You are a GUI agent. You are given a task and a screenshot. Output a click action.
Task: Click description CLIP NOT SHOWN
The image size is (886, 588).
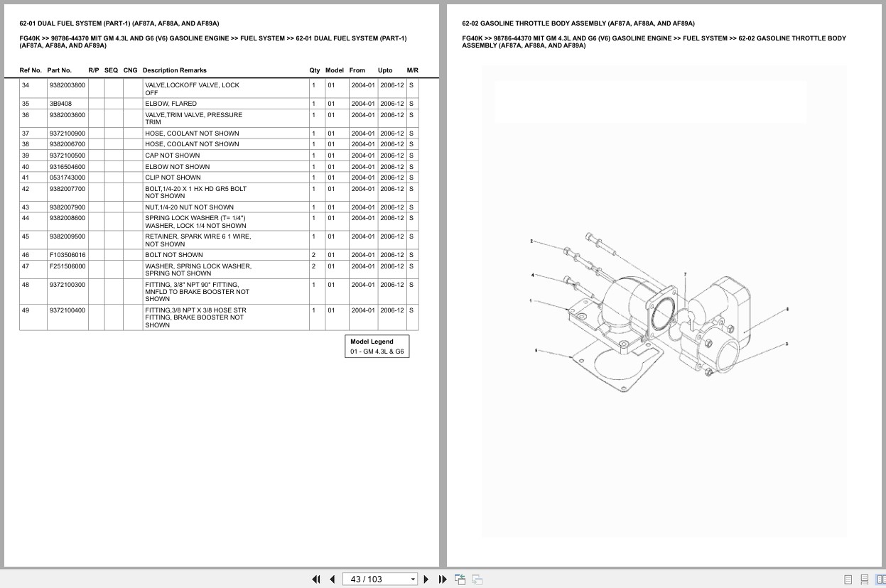coord(173,178)
